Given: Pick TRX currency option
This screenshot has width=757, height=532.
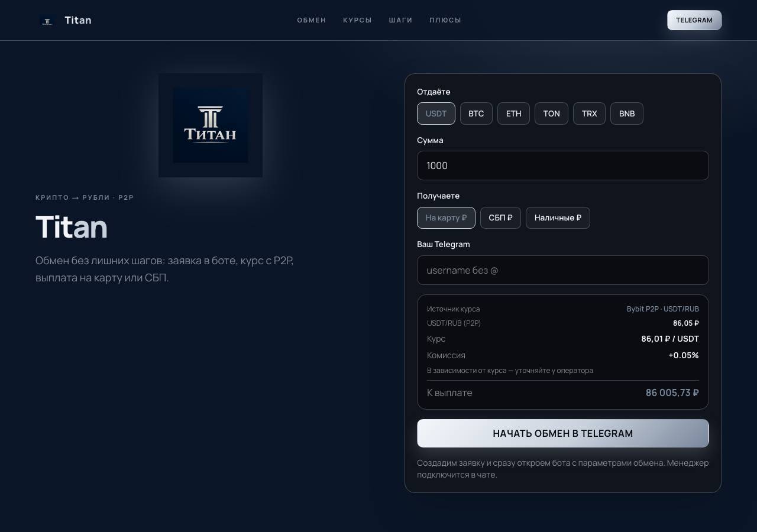Looking at the screenshot, I should click(589, 113).
